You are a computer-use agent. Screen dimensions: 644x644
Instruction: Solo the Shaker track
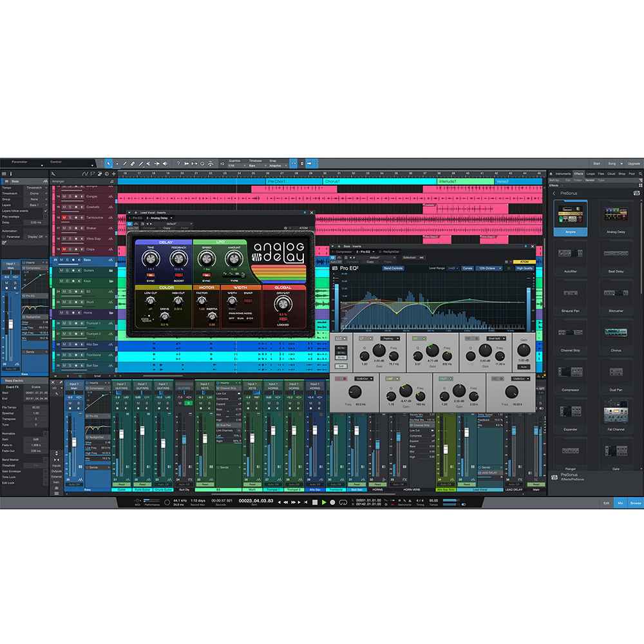[x=70, y=229]
